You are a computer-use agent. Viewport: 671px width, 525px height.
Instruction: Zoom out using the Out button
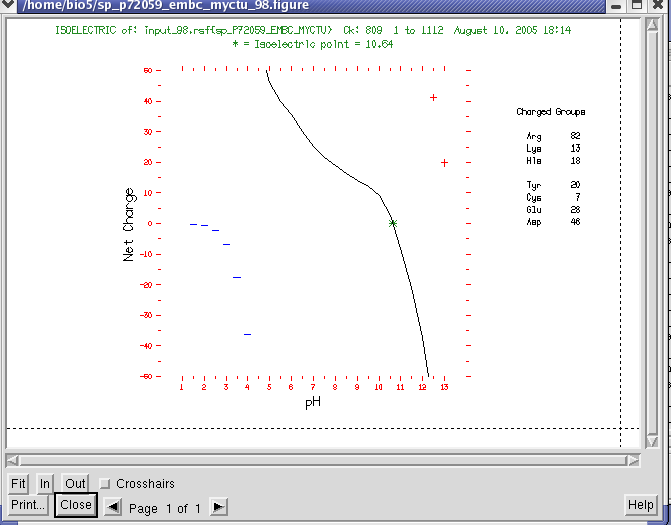tap(75, 484)
